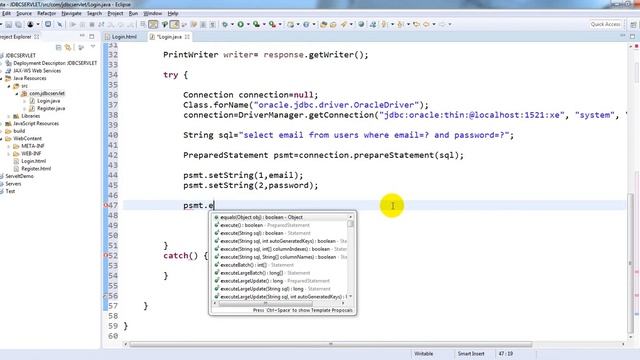640x360 pixels.
Task: Collapse the Java Resources tree node
Action: tap(1, 78)
